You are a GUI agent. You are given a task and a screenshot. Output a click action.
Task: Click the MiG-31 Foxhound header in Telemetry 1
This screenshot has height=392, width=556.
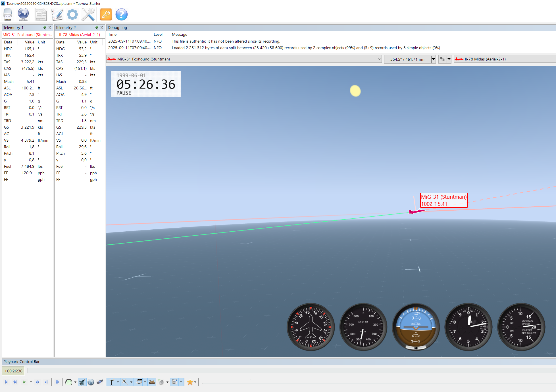tap(28, 35)
